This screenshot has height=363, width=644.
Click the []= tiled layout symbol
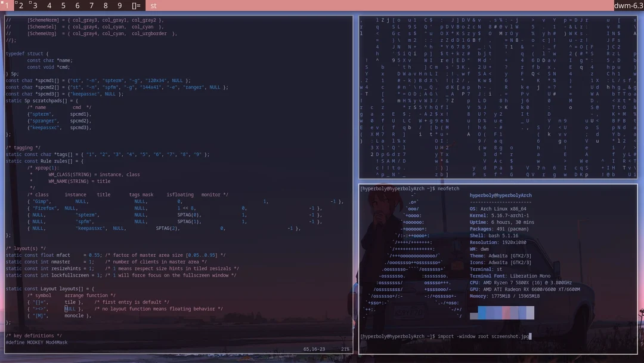tap(135, 6)
